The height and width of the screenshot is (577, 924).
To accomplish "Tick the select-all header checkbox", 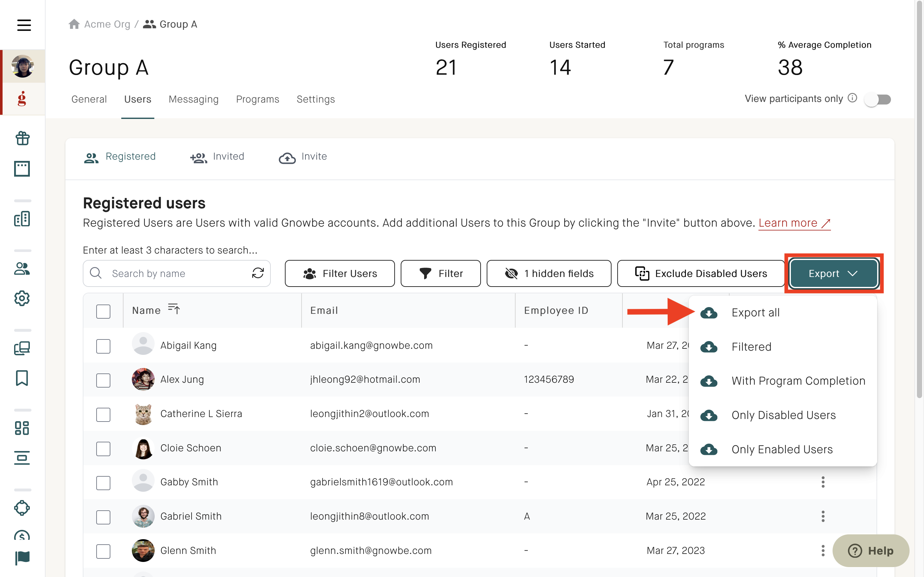I will point(103,311).
